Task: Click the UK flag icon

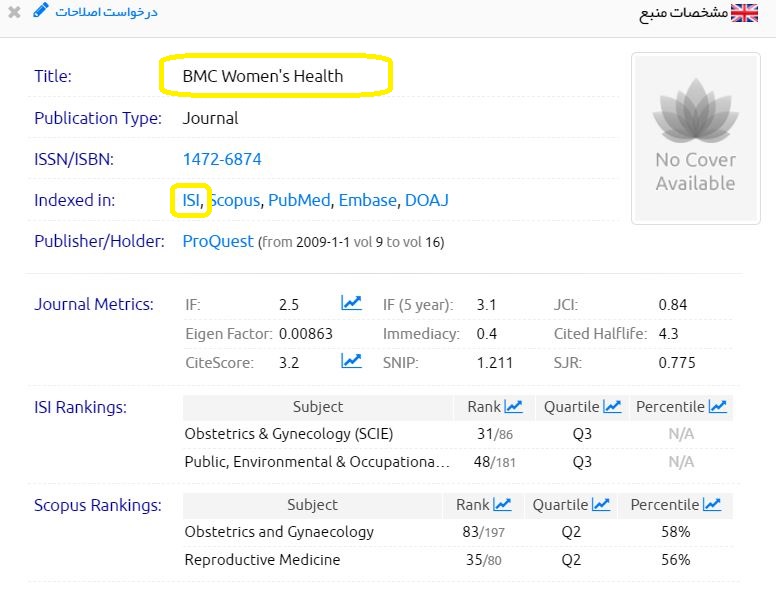Action: 744,13
